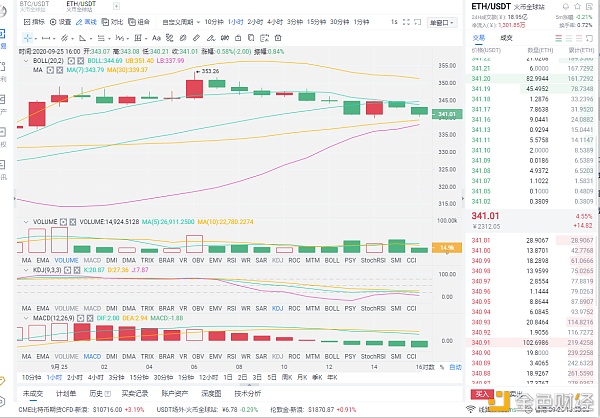Set a price alert with bell icon
The image size is (600, 418).
[566, 7]
